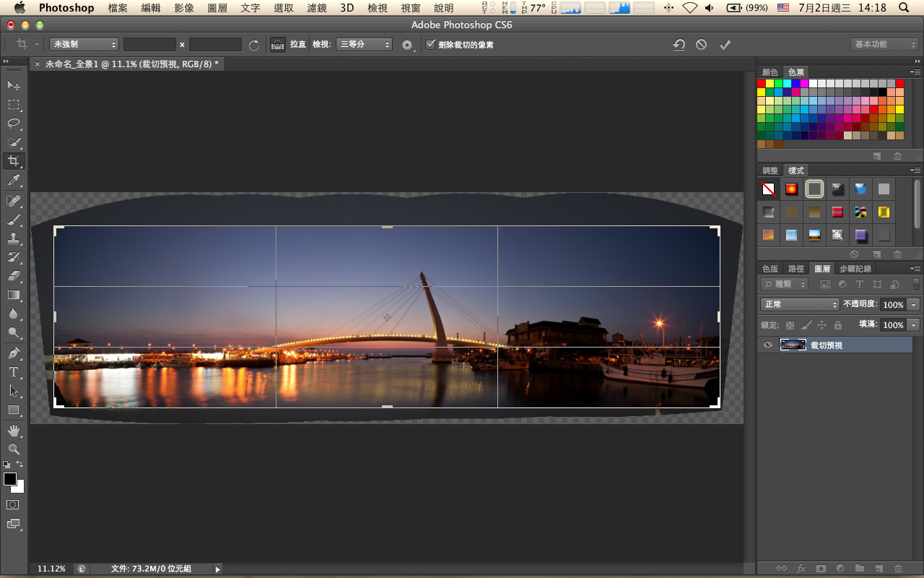Select the Pen tool
This screenshot has height=578, width=924.
14,353
